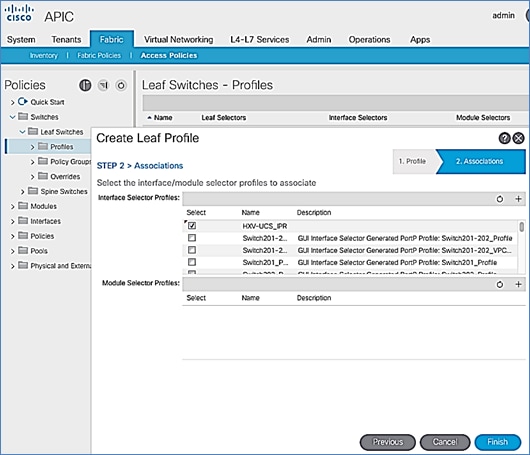The width and height of the screenshot is (530, 455).
Task: Go back to step 1. Profile
Action: pyautogui.click(x=414, y=161)
